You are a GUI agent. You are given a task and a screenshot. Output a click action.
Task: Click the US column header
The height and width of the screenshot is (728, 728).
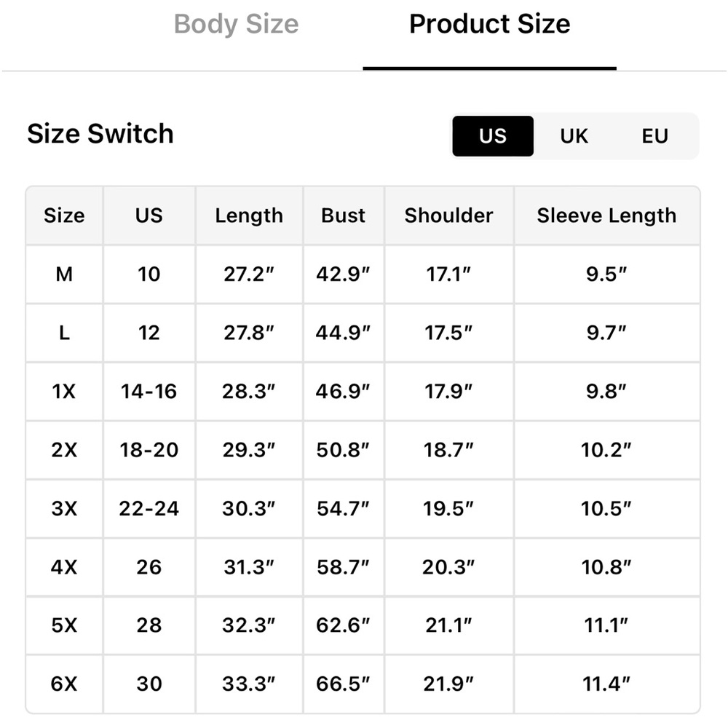(x=149, y=216)
